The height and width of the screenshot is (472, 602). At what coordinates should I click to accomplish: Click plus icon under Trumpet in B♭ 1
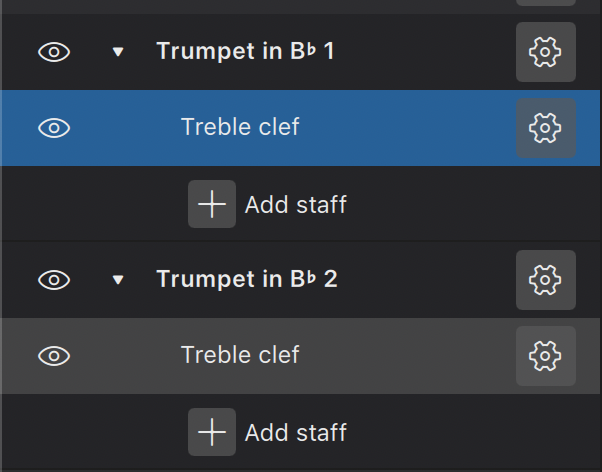tap(212, 204)
